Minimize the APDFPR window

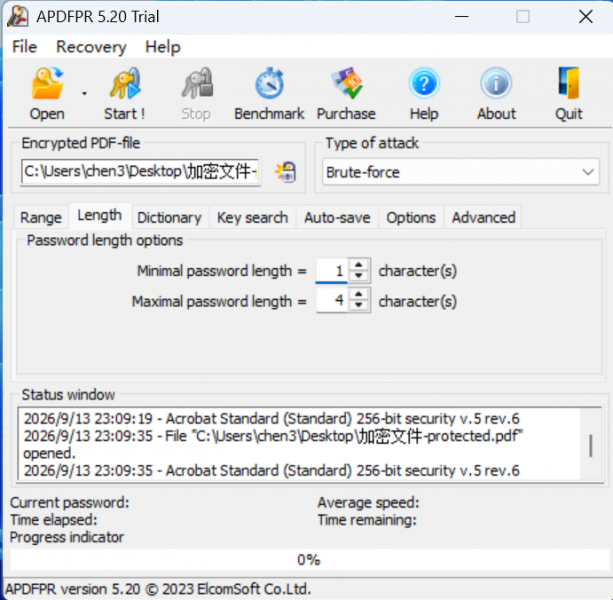pyautogui.click(x=461, y=17)
